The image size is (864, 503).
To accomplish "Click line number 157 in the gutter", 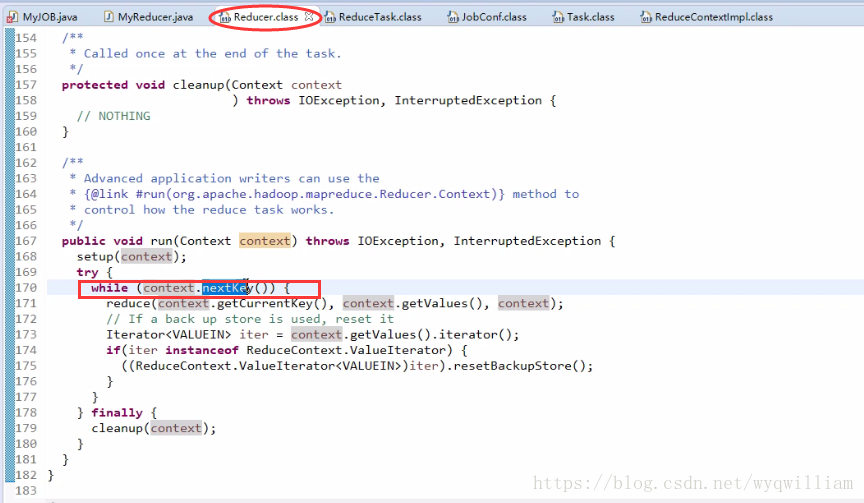I will 26,85.
